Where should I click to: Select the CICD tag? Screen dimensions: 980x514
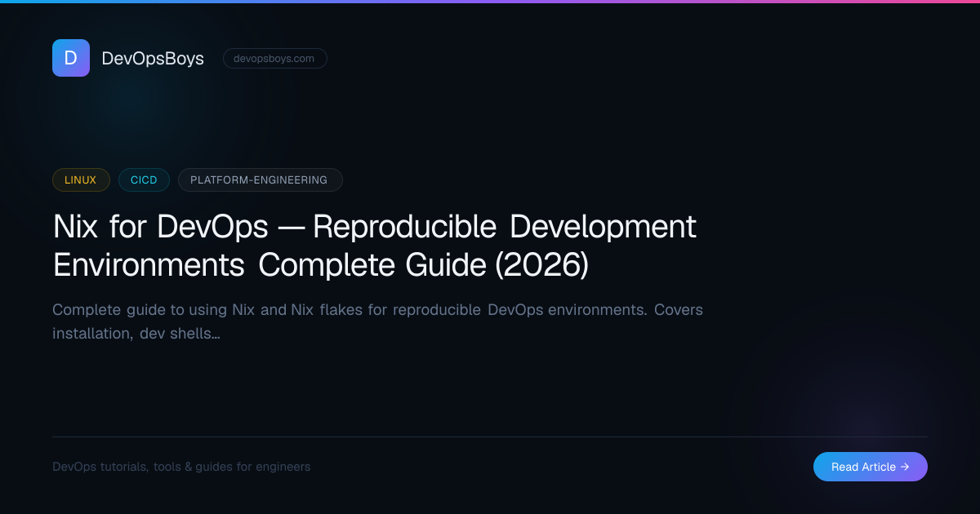[x=144, y=180]
